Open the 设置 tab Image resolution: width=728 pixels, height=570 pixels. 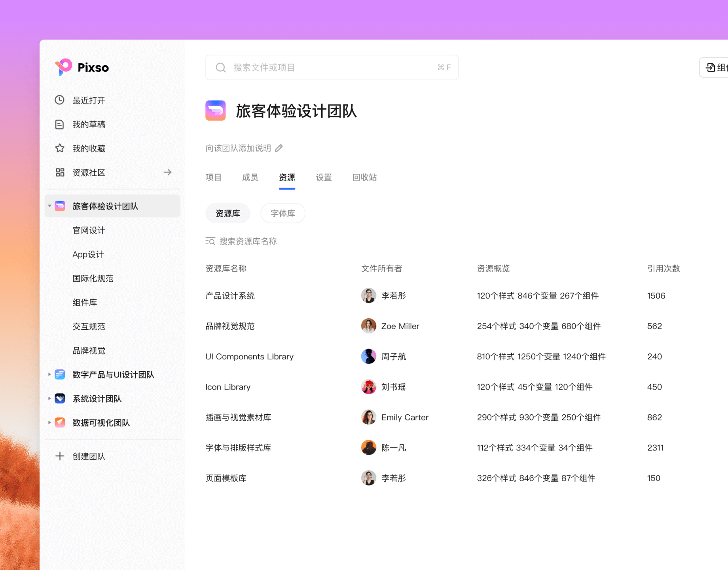[x=323, y=177]
